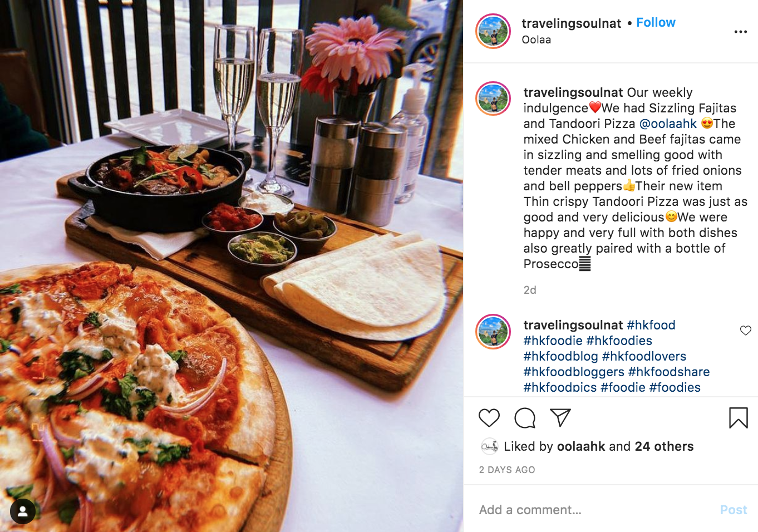Like the hashtag comment with small heart
The image size is (758, 532).
[x=746, y=331]
